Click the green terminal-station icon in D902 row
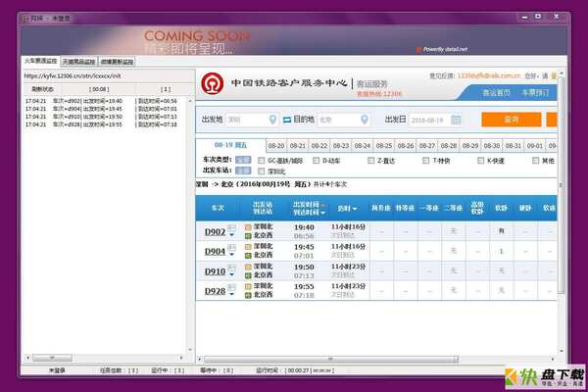The height and width of the screenshot is (392, 588). [x=248, y=236]
